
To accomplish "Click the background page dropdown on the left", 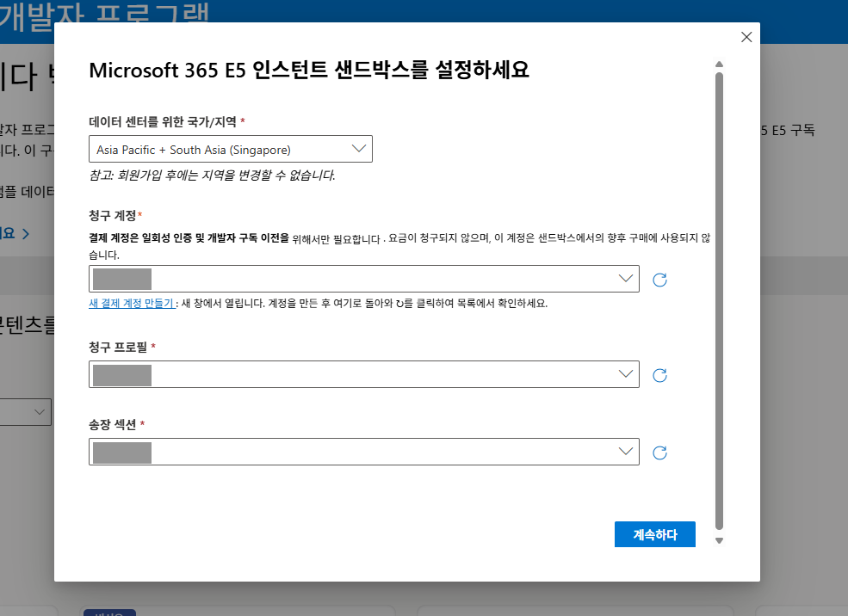I will point(26,412).
